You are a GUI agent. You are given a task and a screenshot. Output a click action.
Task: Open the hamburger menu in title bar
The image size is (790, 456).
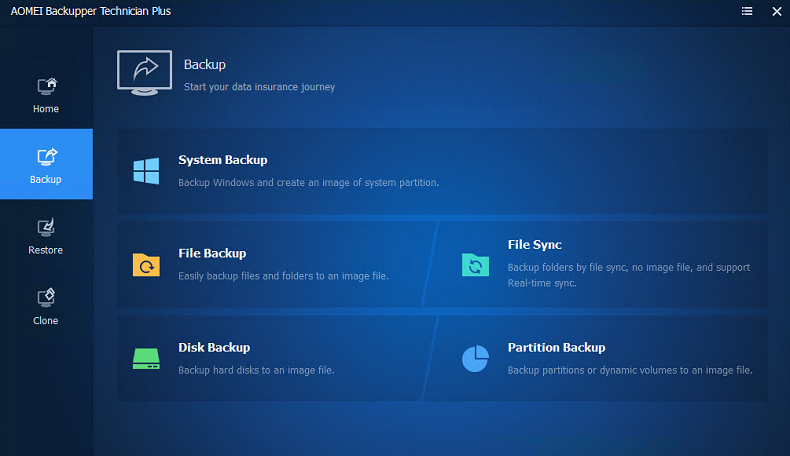[747, 11]
